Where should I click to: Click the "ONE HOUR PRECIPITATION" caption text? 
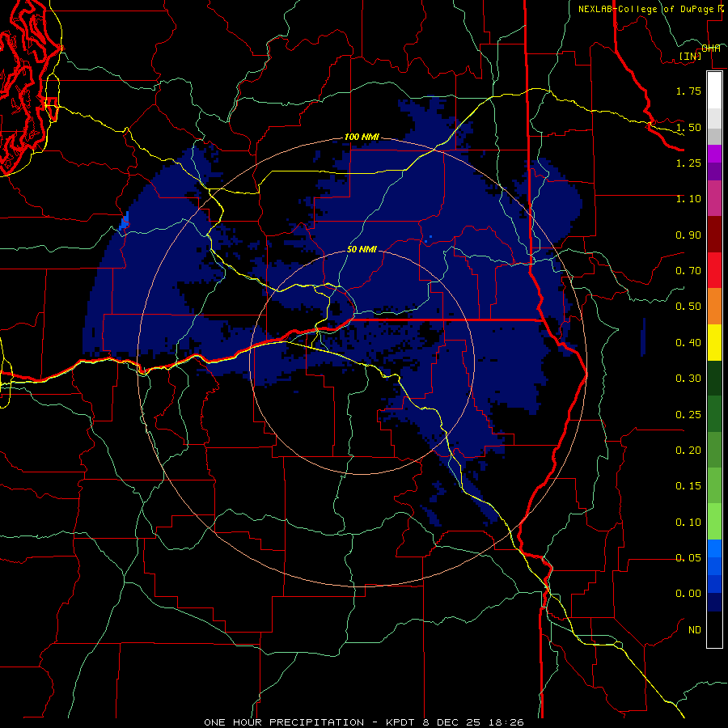click(x=284, y=722)
